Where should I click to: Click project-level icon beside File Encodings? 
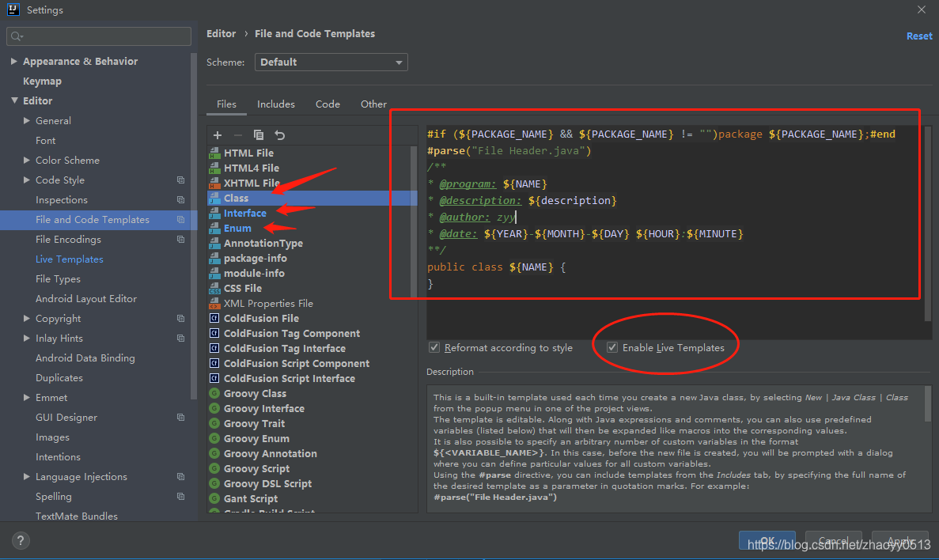180,239
